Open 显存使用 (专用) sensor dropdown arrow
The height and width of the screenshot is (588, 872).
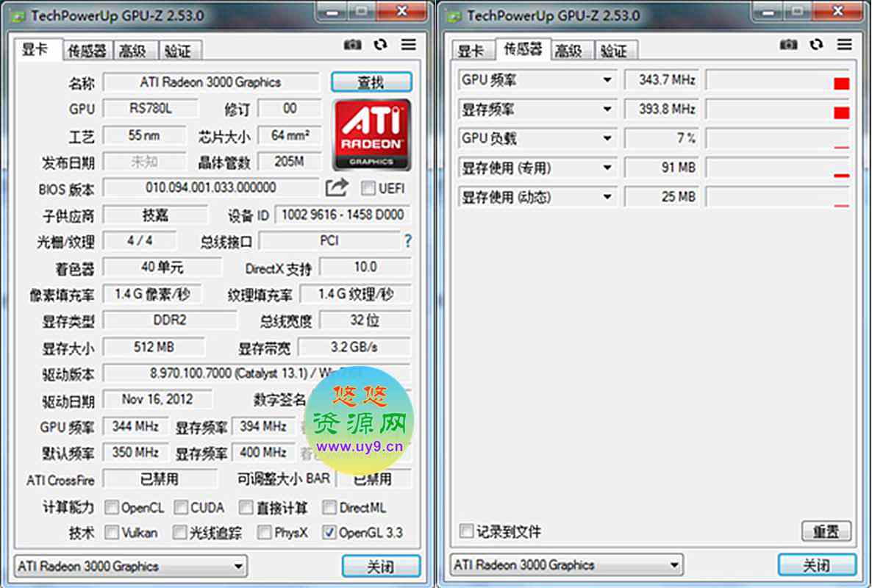pyautogui.click(x=607, y=168)
